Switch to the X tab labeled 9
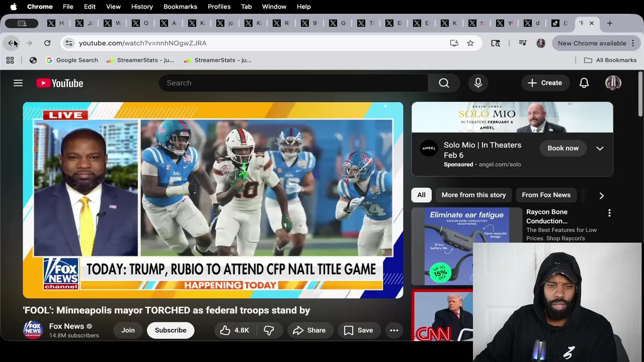The image size is (644, 362). click(309, 23)
